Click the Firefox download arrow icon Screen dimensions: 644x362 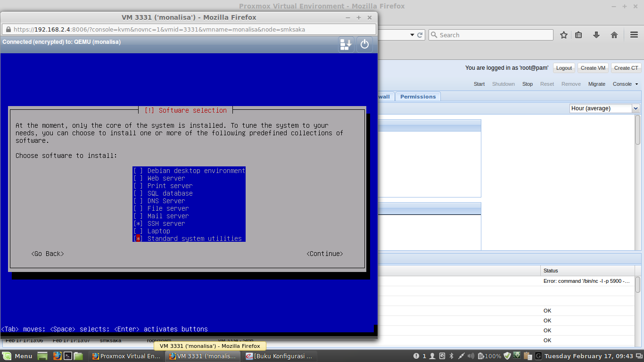coord(596,34)
